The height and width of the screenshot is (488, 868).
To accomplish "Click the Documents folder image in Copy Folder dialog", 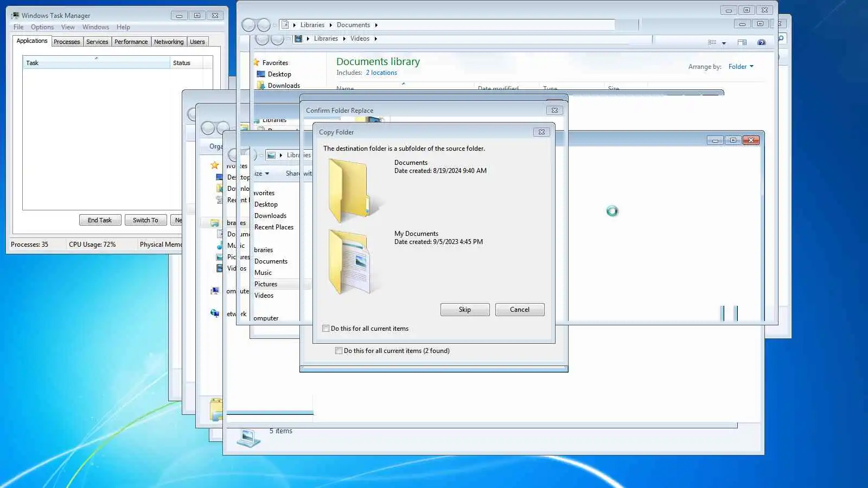I will 355,190.
